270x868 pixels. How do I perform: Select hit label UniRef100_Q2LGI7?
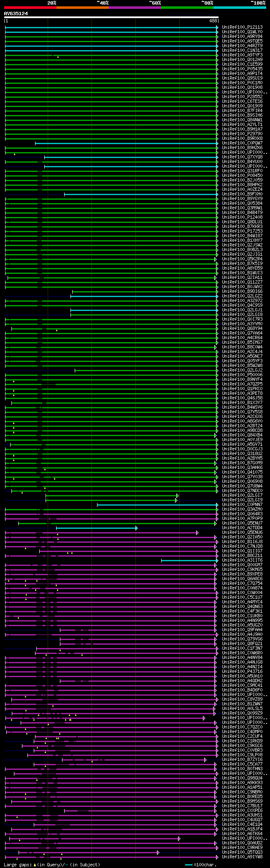(x=242, y=495)
